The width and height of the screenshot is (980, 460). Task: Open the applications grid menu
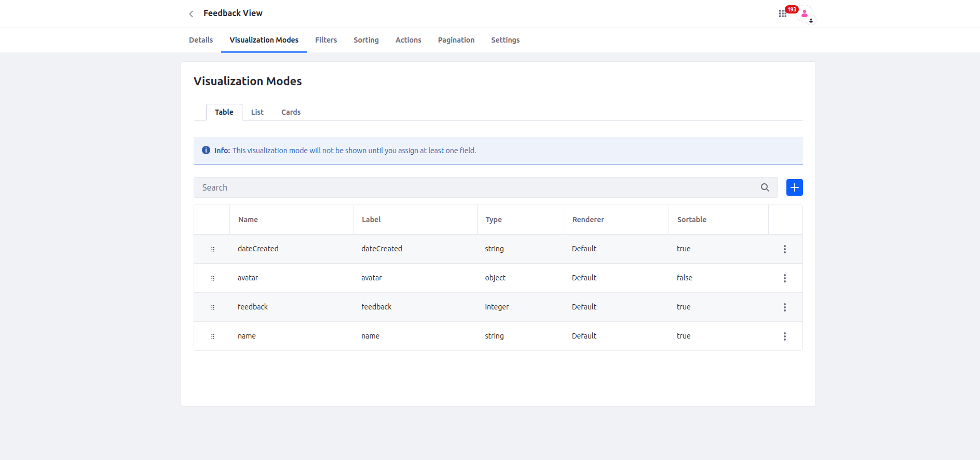coord(782,14)
